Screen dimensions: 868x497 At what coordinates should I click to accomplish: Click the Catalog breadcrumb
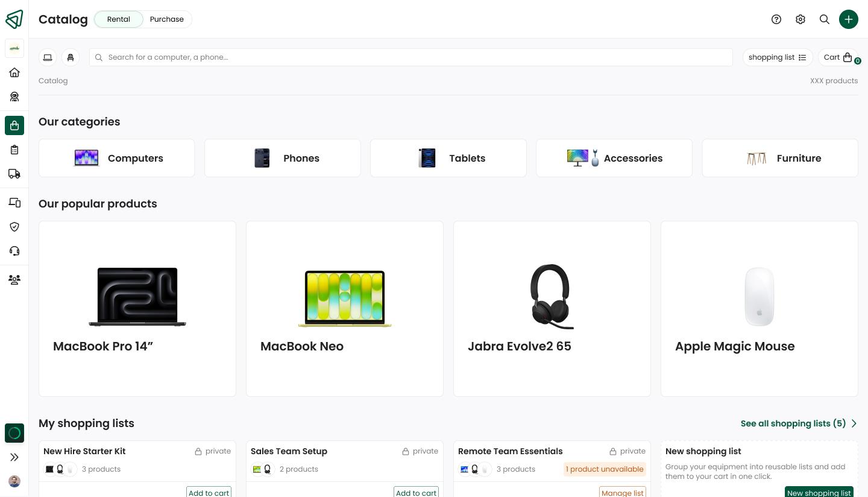coord(53,81)
